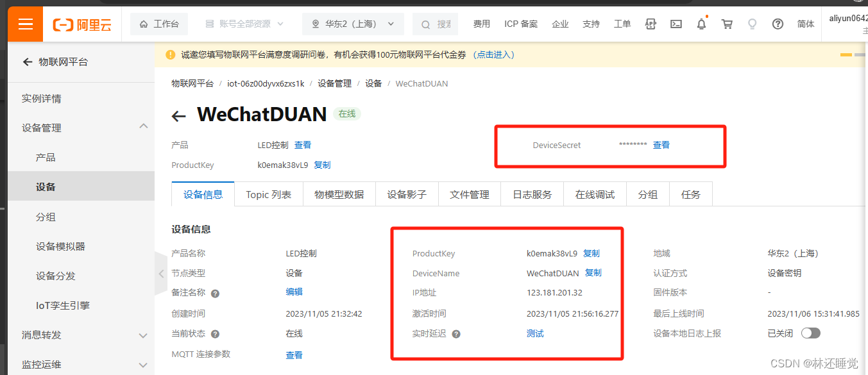Viewport: 868px width, 375px height.
Task: View the DeviceSecret via 查看
Action: pos(661,145)
